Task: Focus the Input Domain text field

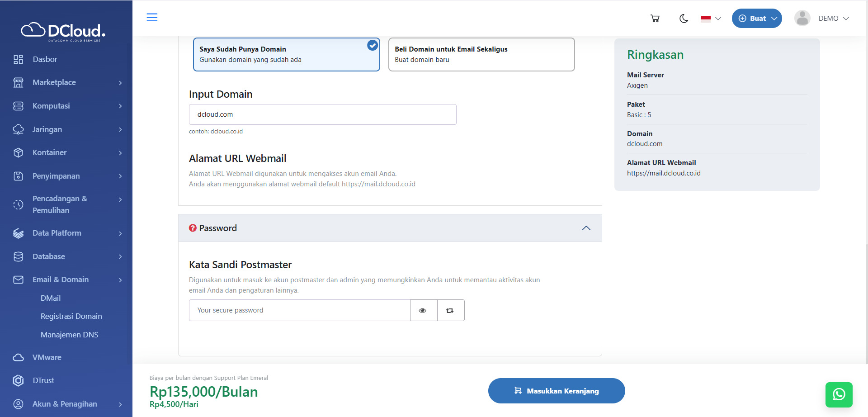Action: point(322,115)
